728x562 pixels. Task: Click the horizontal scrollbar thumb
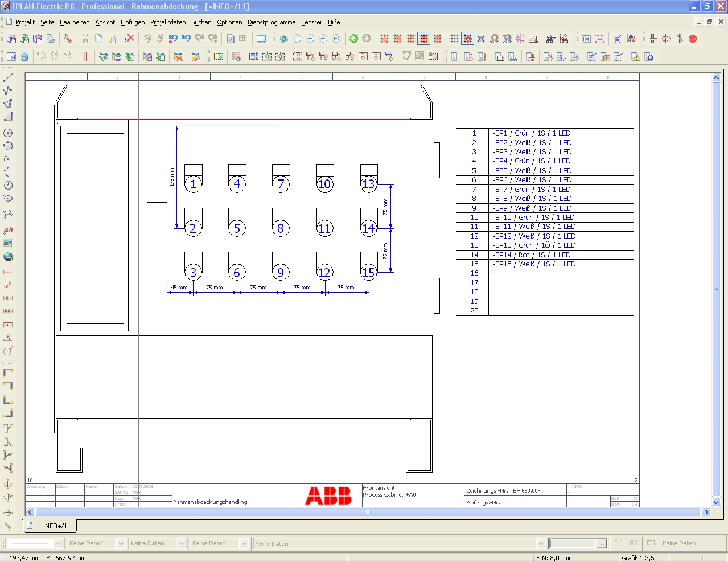click(x=368, y=512)
